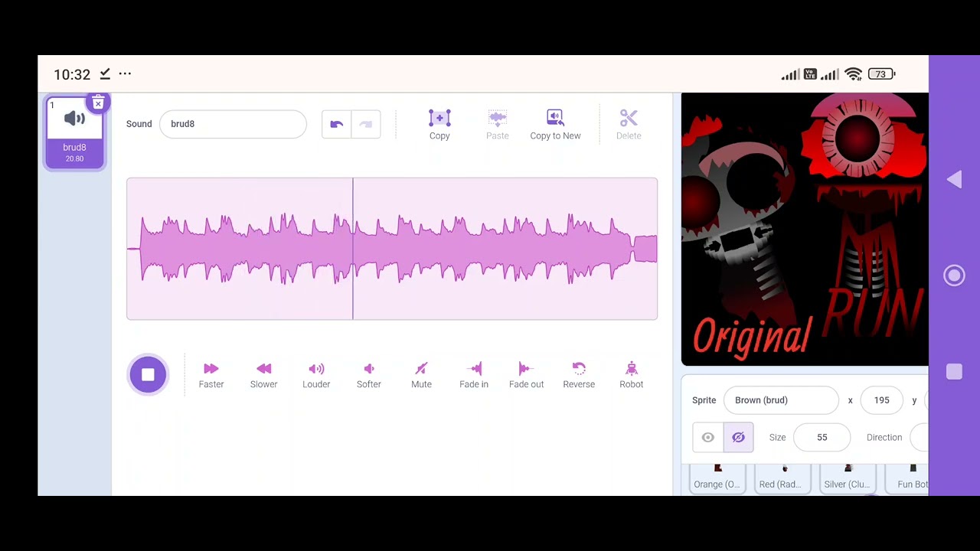Apply Fade in effect
The width and height of the screenshot is (980, 551).
tap(474, 374)
